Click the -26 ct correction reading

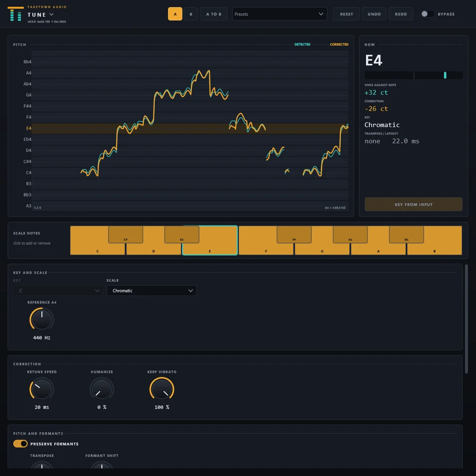point(376,109)
